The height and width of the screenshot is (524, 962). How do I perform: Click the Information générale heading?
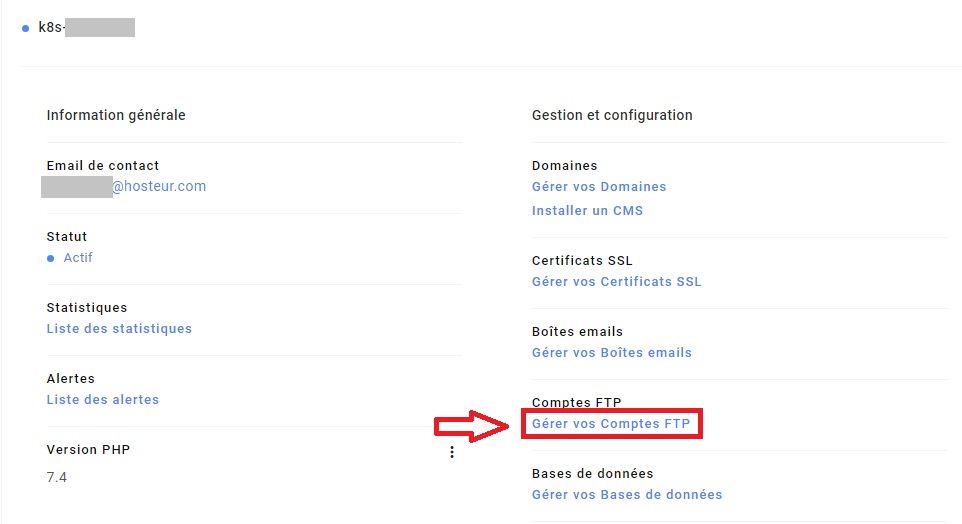pos(116,115)
